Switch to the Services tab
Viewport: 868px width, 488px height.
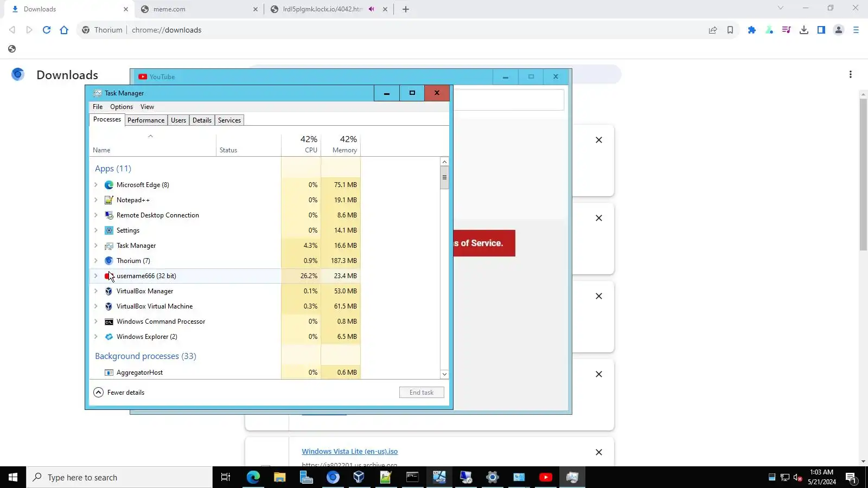(229, 120)
